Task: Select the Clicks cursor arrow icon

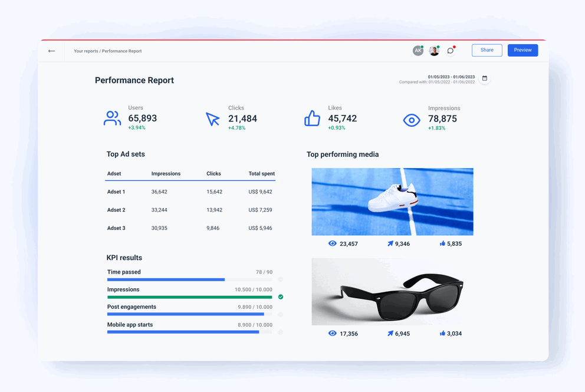Action: click(x=213, y=119)
